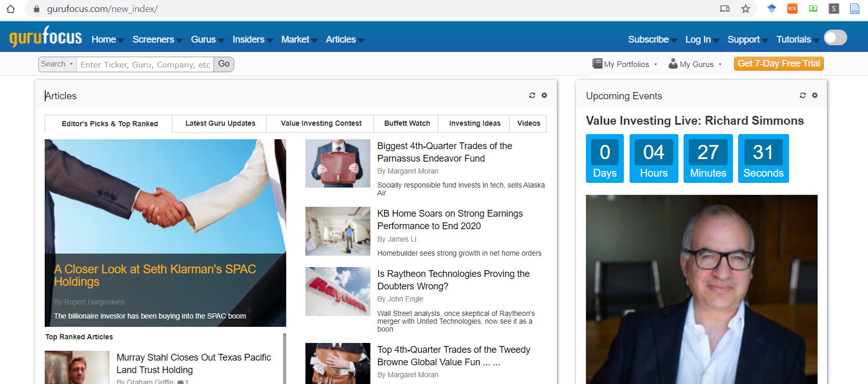This screenshot has width=868, height=384.
Task: Expand the Screeners menu
Action: [157, 39]
